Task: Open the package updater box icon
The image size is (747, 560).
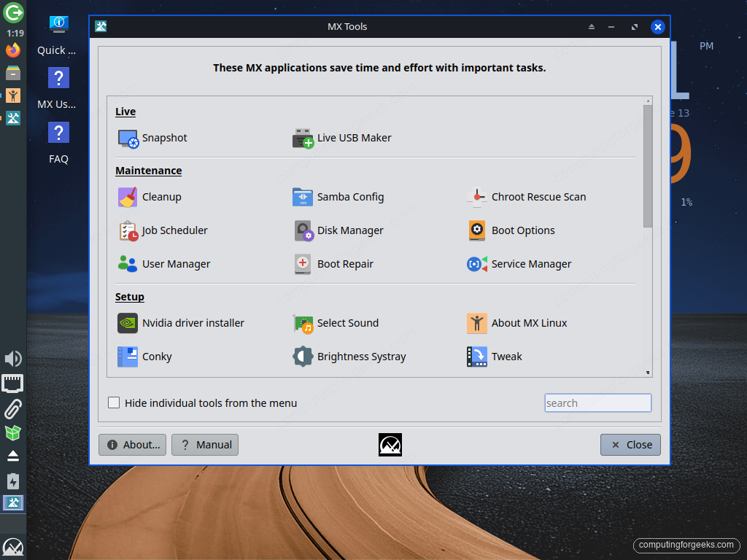Action: click(13, 432)
